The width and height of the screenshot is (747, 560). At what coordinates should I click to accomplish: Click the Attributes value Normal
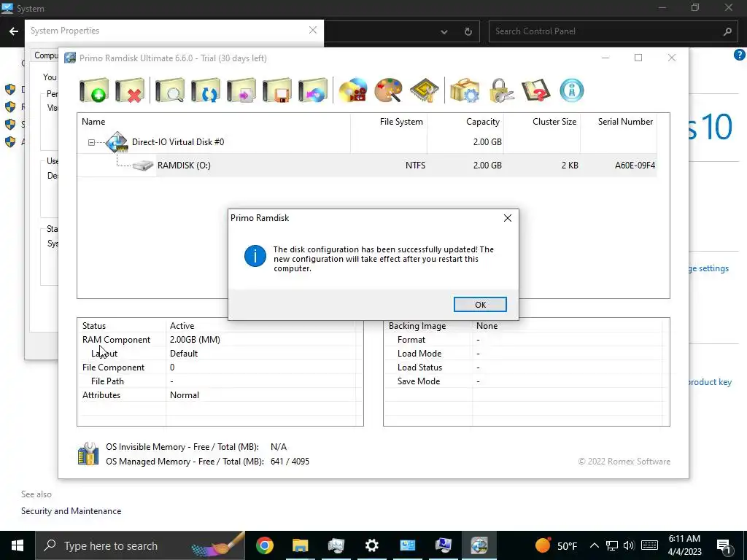pos(185,394)
